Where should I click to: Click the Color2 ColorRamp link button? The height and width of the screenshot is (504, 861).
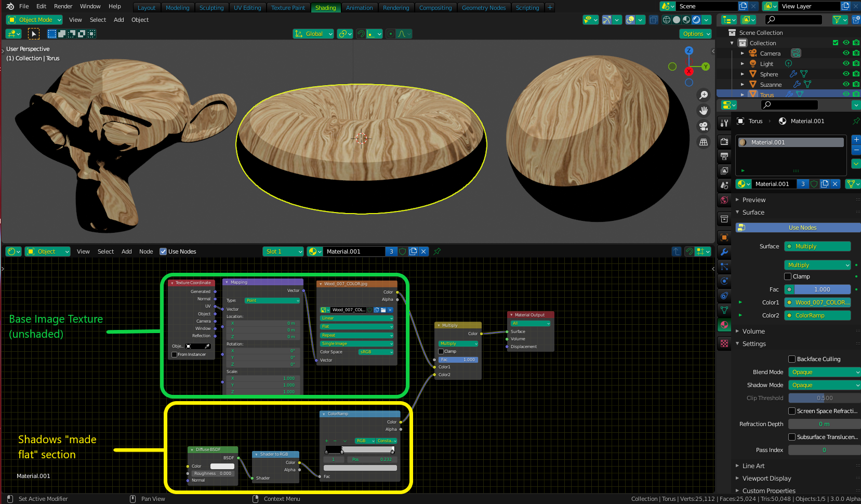click(x=817, y=315)
